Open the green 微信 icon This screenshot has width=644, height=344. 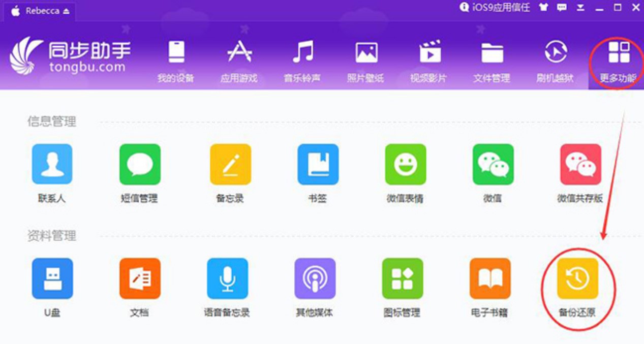click(493, 164)
